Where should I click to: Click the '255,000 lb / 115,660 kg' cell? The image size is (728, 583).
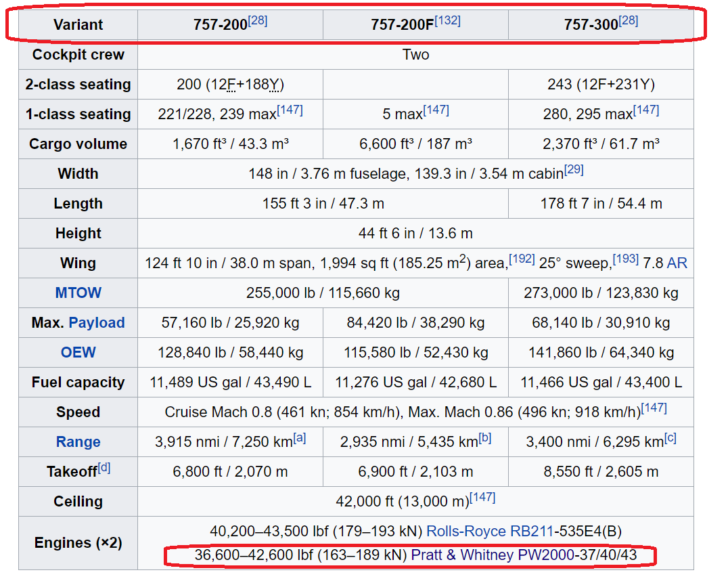click(x=323, y=293)
